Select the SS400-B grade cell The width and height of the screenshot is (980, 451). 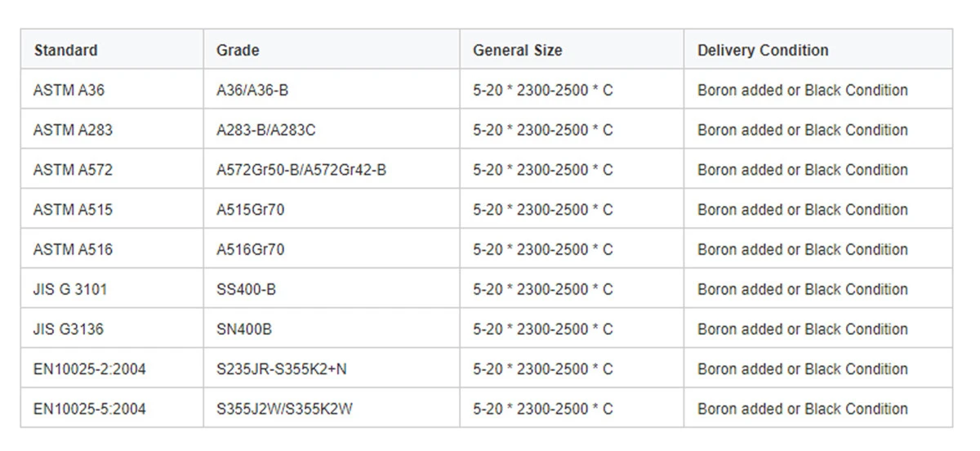pyautogui.click(x=332, y=289)
